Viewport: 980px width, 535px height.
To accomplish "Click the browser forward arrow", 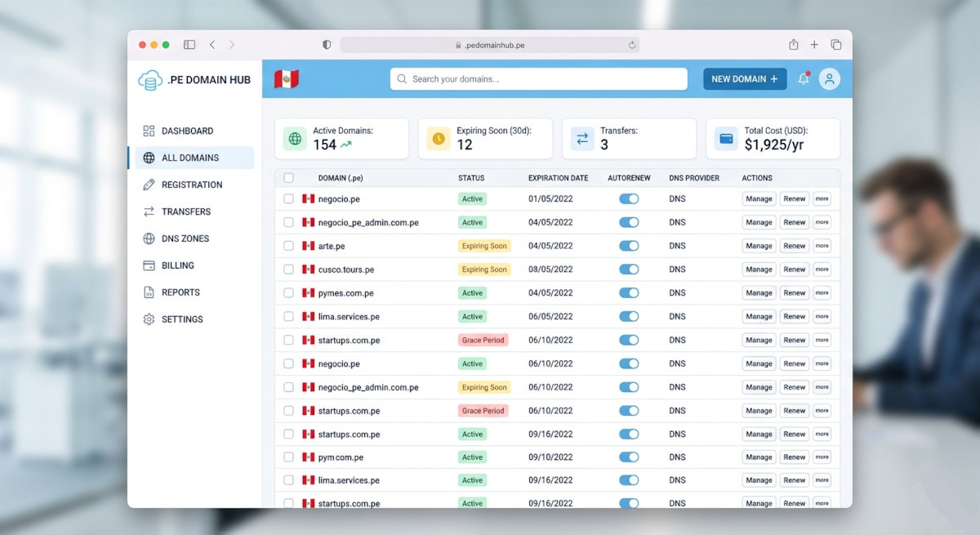I will point(232,45).
